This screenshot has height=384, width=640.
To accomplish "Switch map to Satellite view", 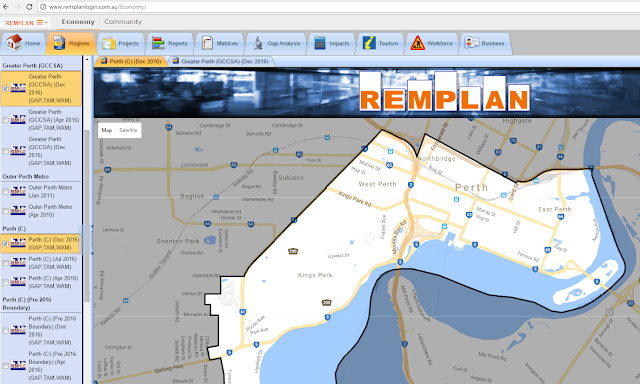I will click(x=128, y=130).
